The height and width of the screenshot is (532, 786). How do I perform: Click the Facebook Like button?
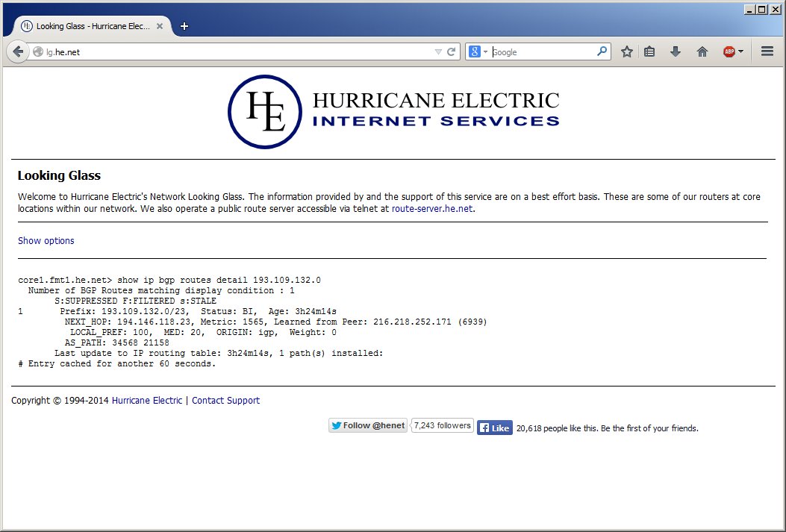tap(495, 428)
